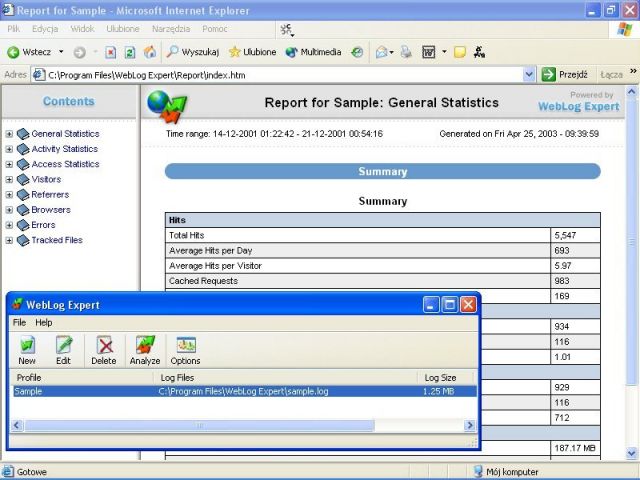Click the Log Size column header

coord(440,377)
